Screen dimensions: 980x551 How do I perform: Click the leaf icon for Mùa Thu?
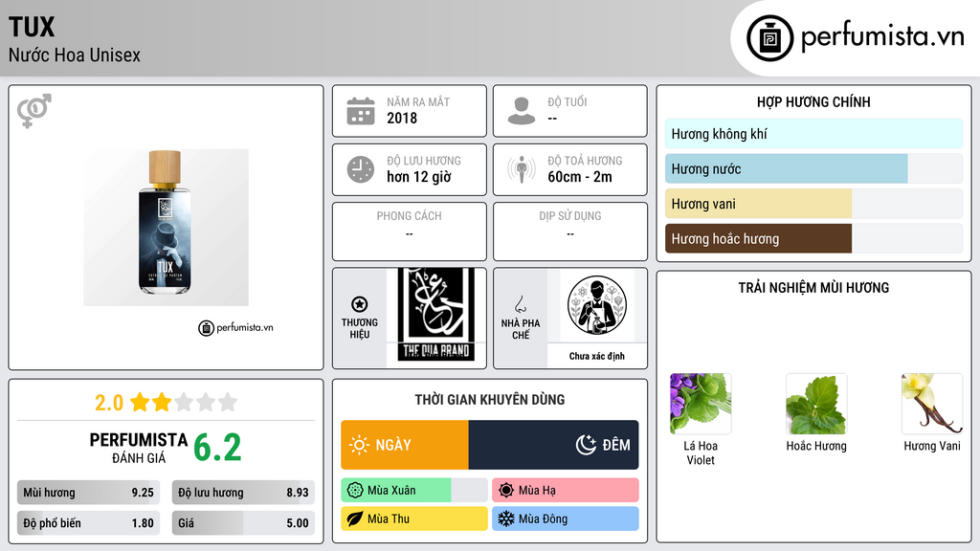355,518
